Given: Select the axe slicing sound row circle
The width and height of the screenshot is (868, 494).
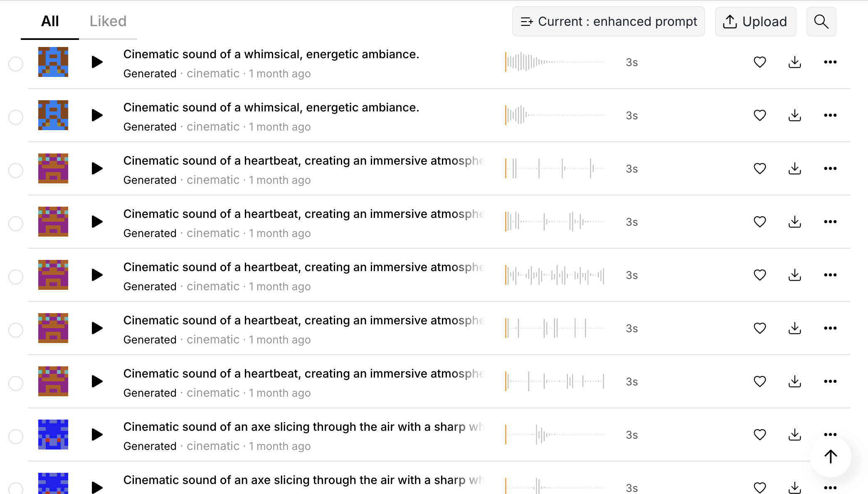Looking at the screenshot, I should (16, 436).
